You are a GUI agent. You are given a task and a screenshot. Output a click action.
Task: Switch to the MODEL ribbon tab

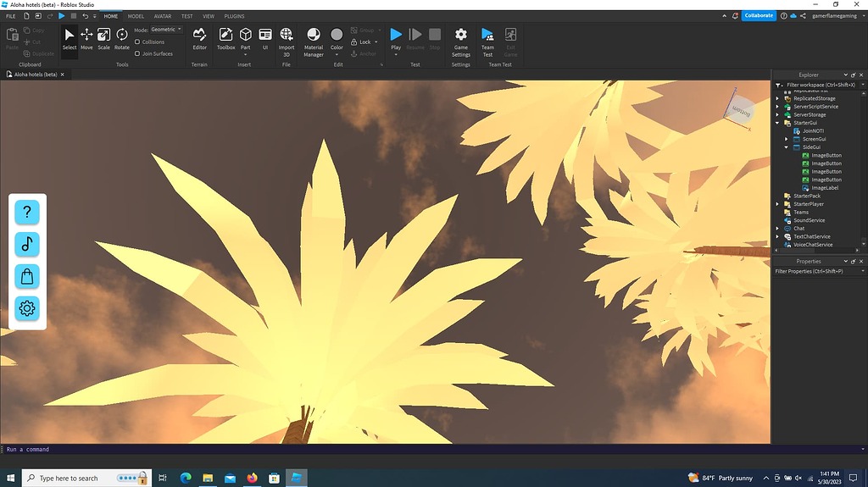tap(136, 16)
